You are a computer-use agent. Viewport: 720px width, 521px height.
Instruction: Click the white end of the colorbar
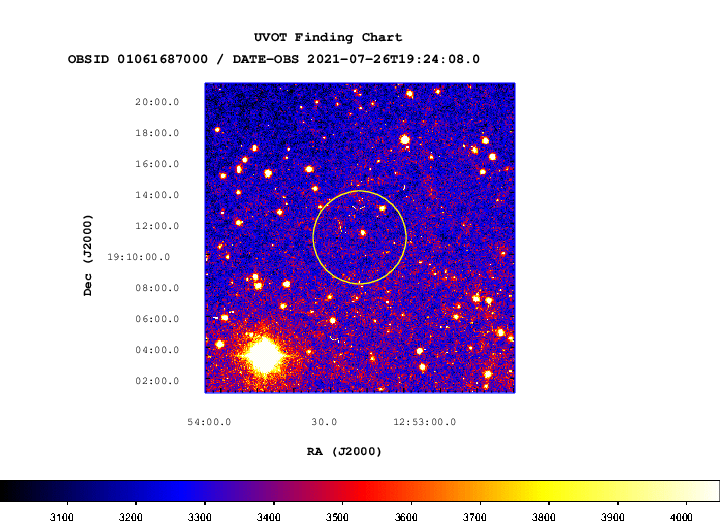click(x=711, y=491)
